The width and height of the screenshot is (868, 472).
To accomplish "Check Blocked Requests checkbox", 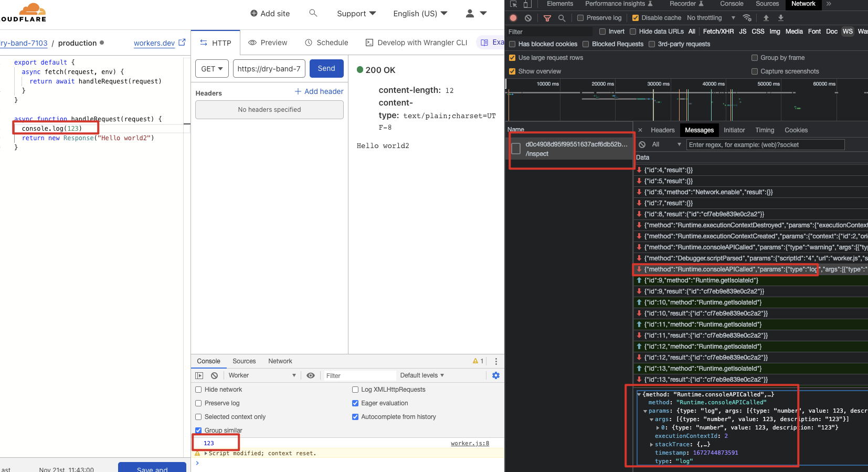I will (x=586, y=44).
